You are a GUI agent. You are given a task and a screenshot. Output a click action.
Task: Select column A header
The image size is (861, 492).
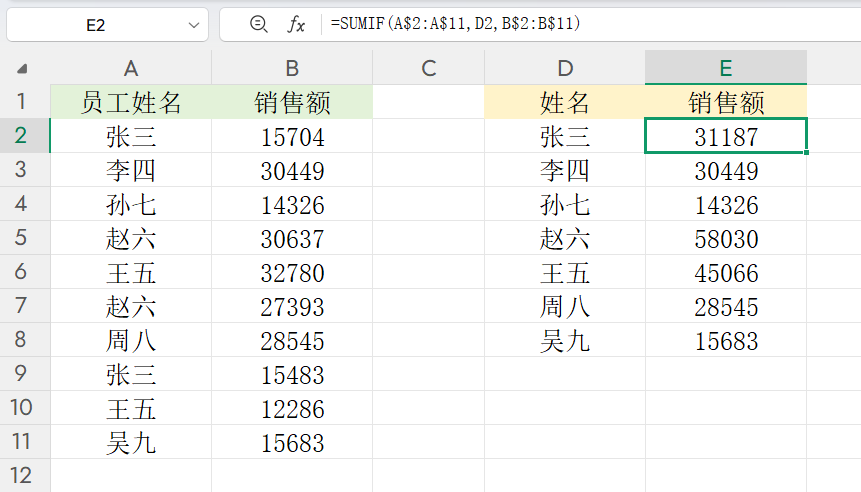point(130,68)
